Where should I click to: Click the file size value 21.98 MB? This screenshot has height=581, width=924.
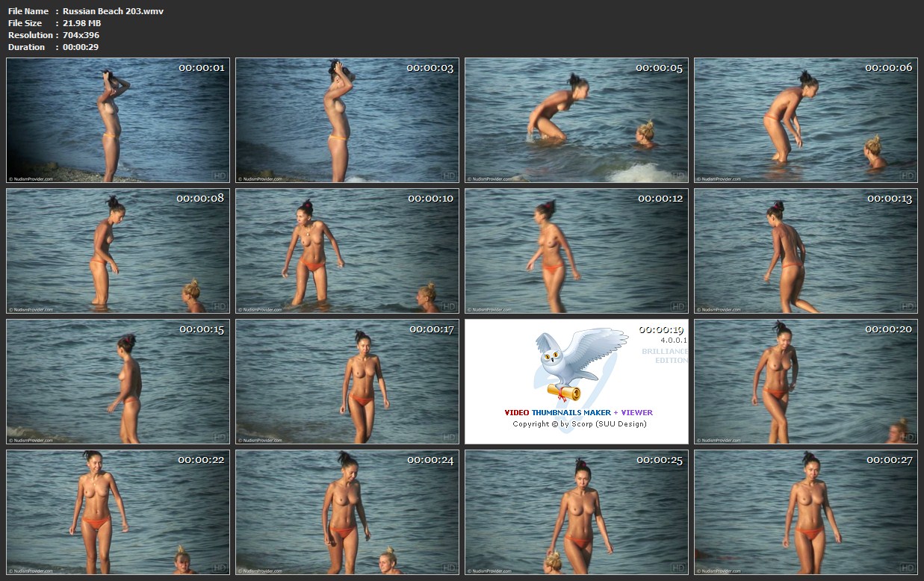pos(81,23)
